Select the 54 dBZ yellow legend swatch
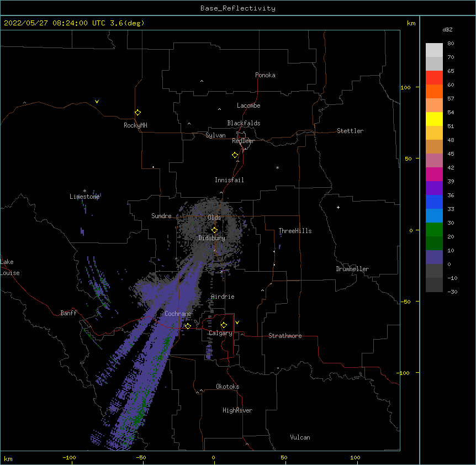This screenshot has width=476, height=465. coord(434,119)
